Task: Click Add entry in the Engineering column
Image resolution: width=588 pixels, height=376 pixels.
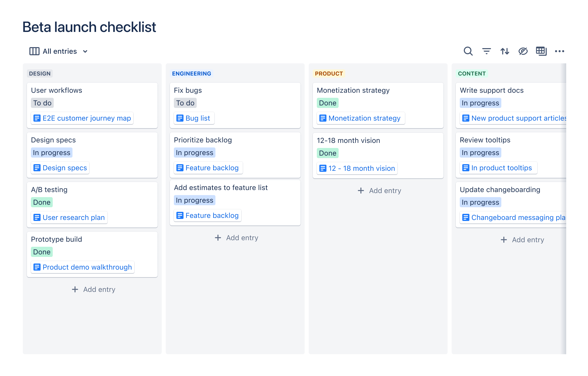Action: click(236, 238)
